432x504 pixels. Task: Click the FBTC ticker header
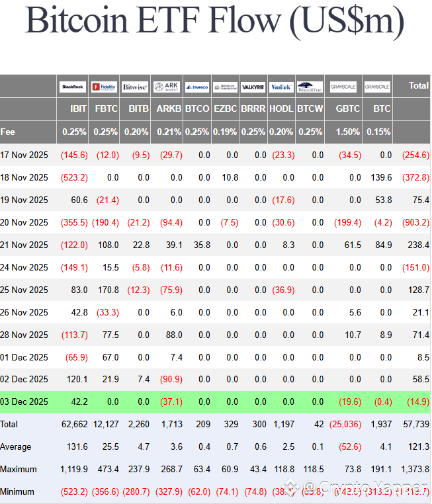(107, 108)
